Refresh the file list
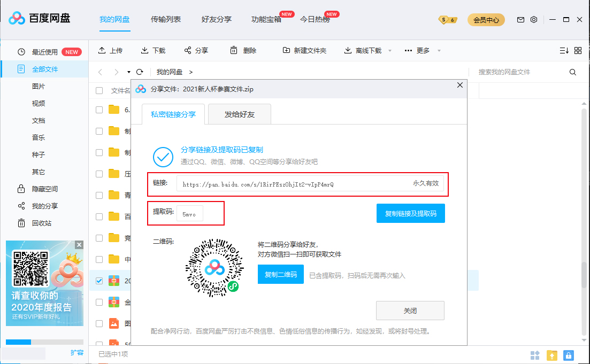 click(140, 72)
